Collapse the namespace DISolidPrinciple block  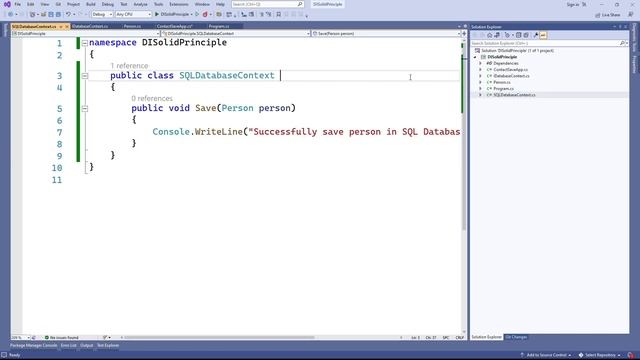tap(84, 43)
